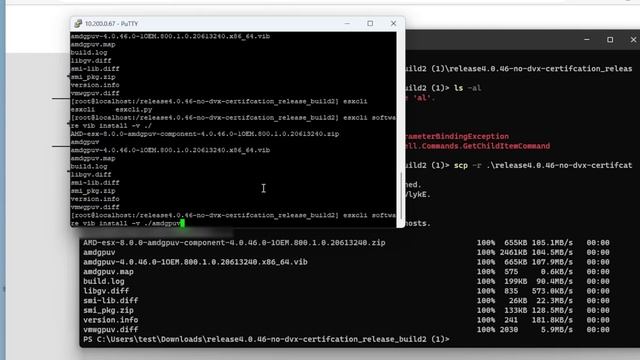Screen dimensions: 640x360
Task: Click the PS C:\Users\test\Downloads prompt line
Action: [266, 340]
